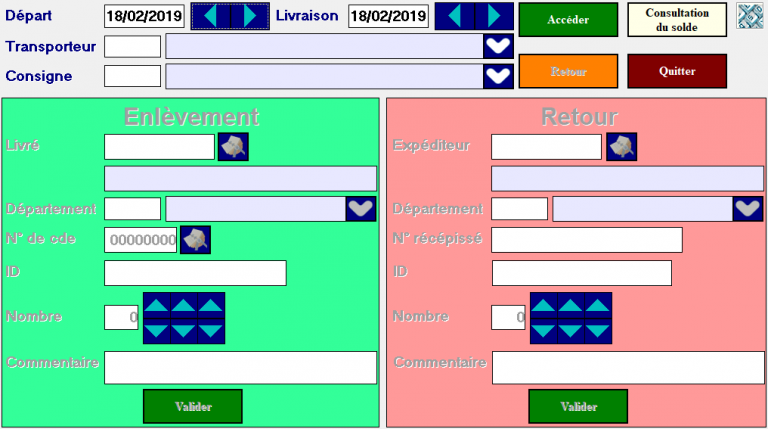Click the previous-day arrow beside Livraison date

455,16
